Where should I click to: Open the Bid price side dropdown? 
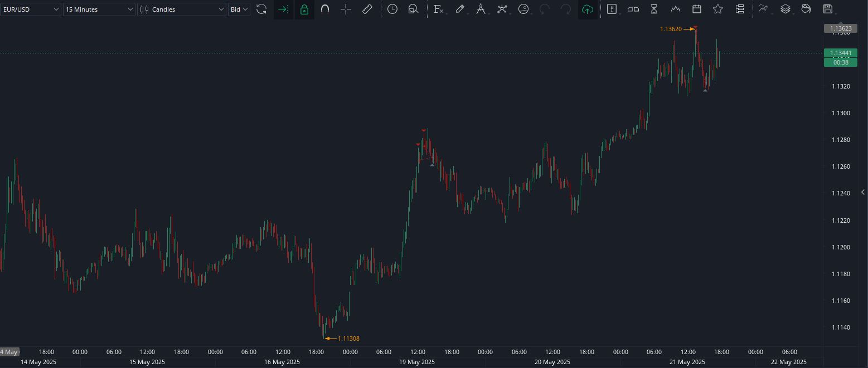click(239, 9)
